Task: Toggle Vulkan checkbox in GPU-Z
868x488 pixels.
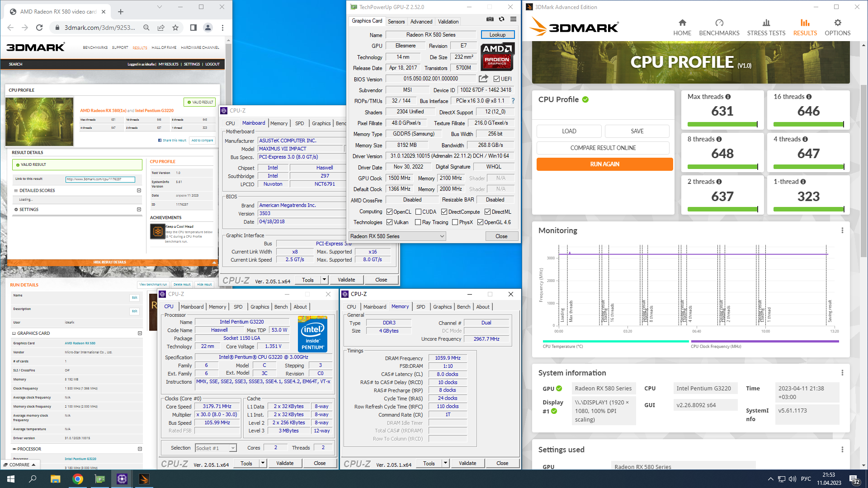Action: [x=389, y=222]
